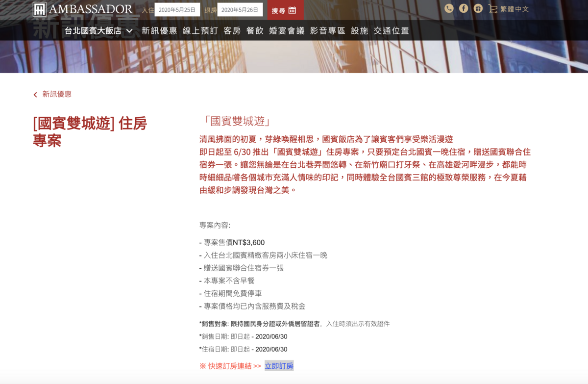Click the *住宿日期 date line
Image resolution: width=588 pixels, height=384 pixels.
pos(244,349)
